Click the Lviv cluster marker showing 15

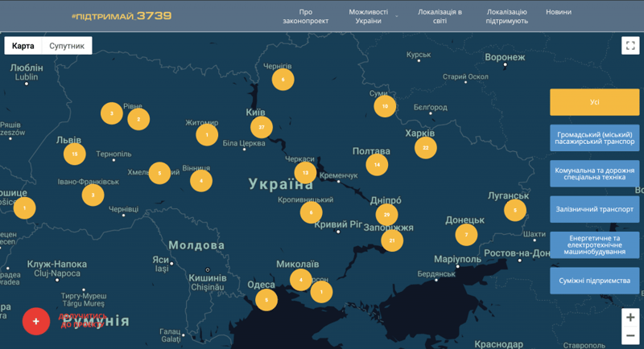[x=74, y=153]
